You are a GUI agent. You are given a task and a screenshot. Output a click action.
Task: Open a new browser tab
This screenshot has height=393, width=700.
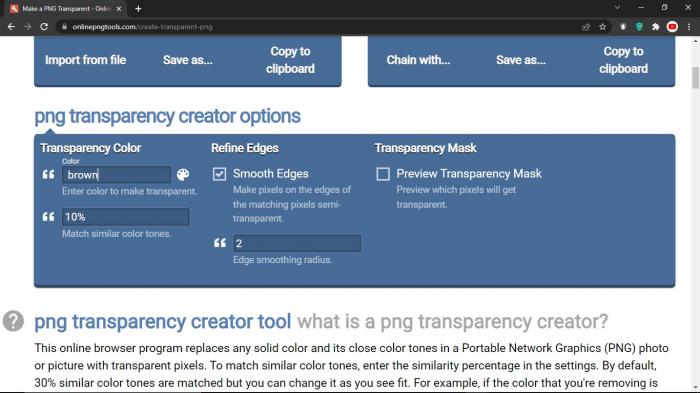(138, 8)
